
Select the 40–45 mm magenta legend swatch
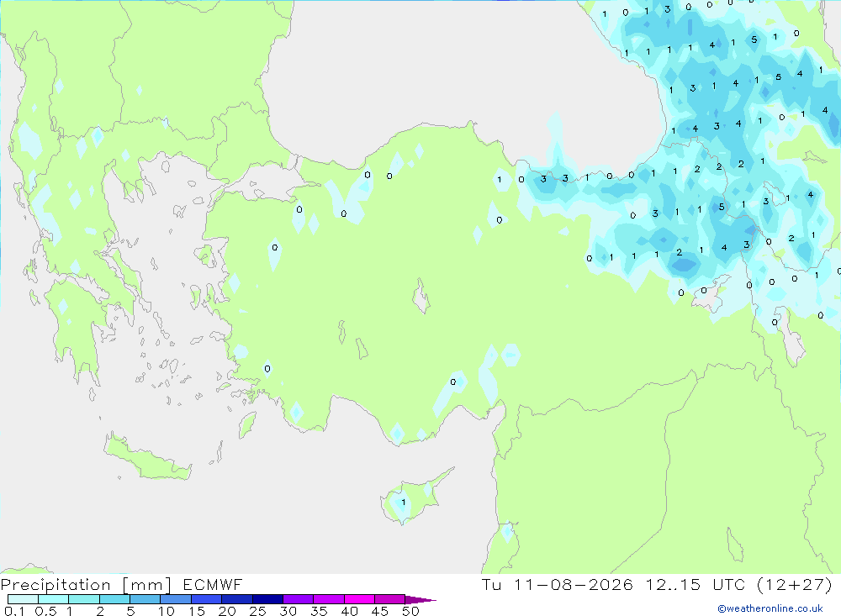(x=359, y=599)
